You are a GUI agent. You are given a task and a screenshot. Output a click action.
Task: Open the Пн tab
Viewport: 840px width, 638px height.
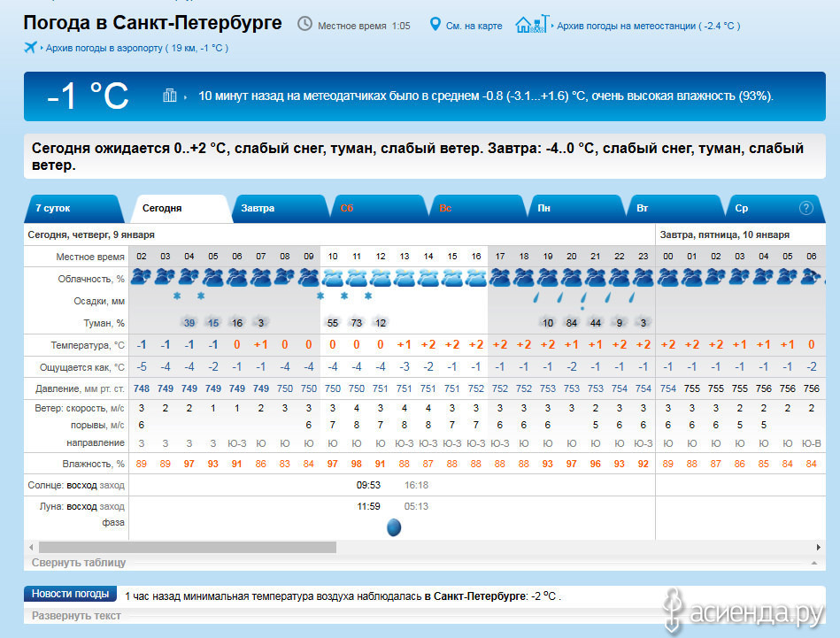click(576, 208)
